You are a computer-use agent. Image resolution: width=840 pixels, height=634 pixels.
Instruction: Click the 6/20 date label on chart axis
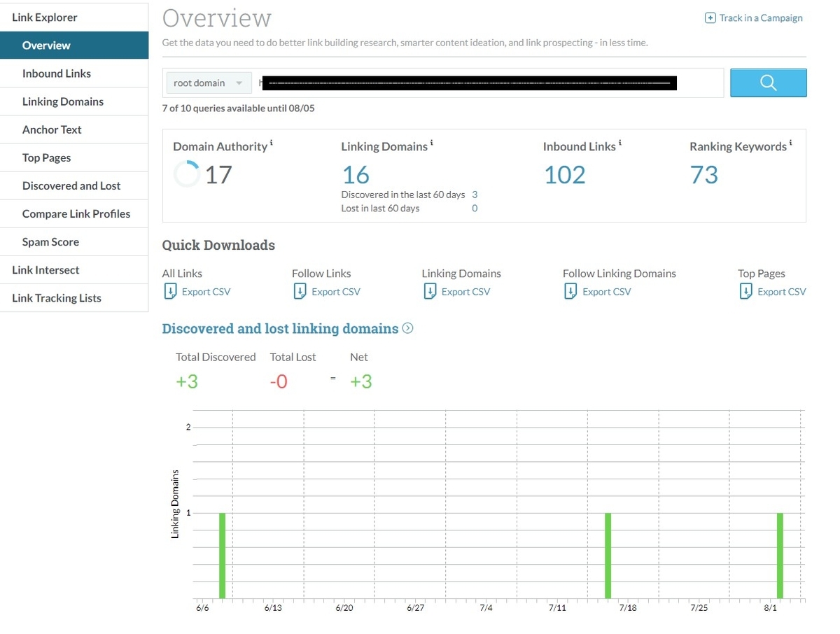tap(344, 608)
